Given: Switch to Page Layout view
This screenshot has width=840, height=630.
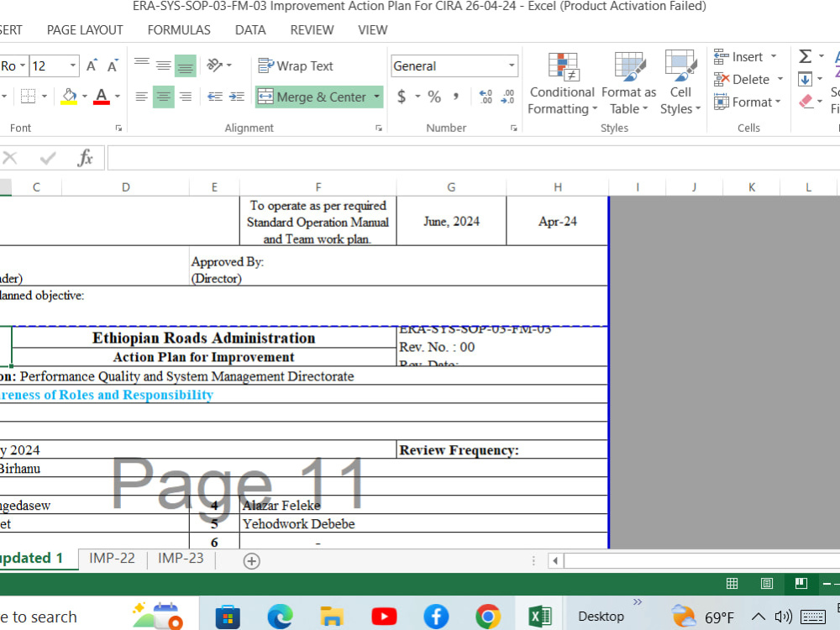Looking at the screenshot, I should point(767,584).
